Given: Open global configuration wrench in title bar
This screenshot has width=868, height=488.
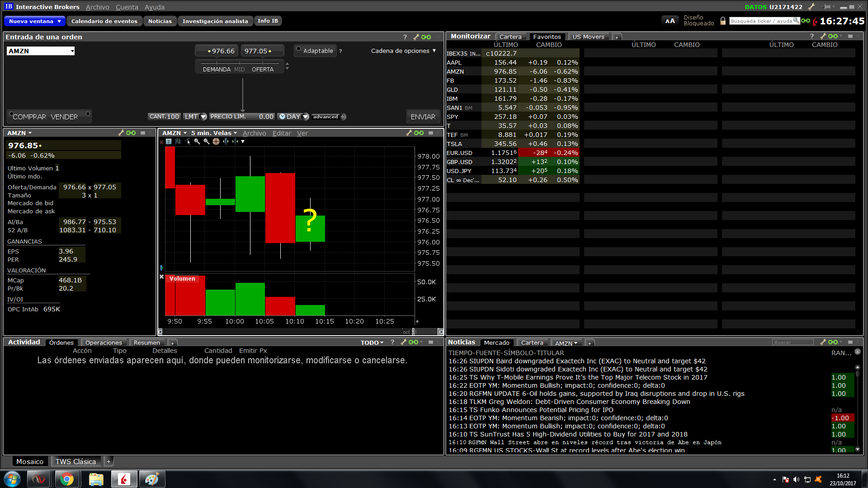Looking at the screenshot, I should pos(811,7).
